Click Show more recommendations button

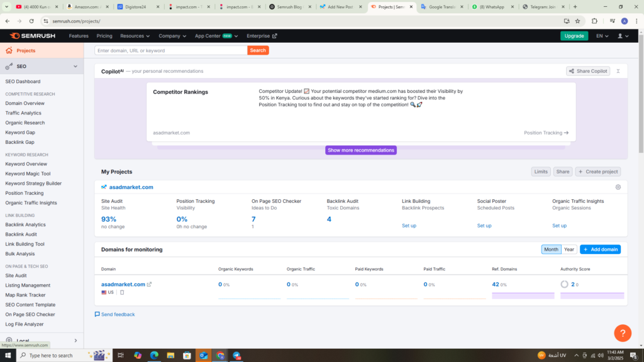[x=360, y=150]
